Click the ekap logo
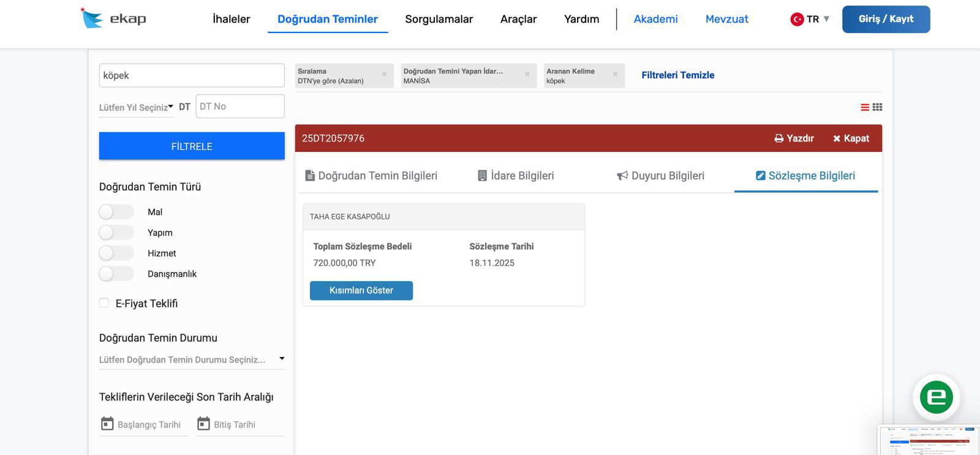Screen dimensions: 980x455 (x=114, y=18)
